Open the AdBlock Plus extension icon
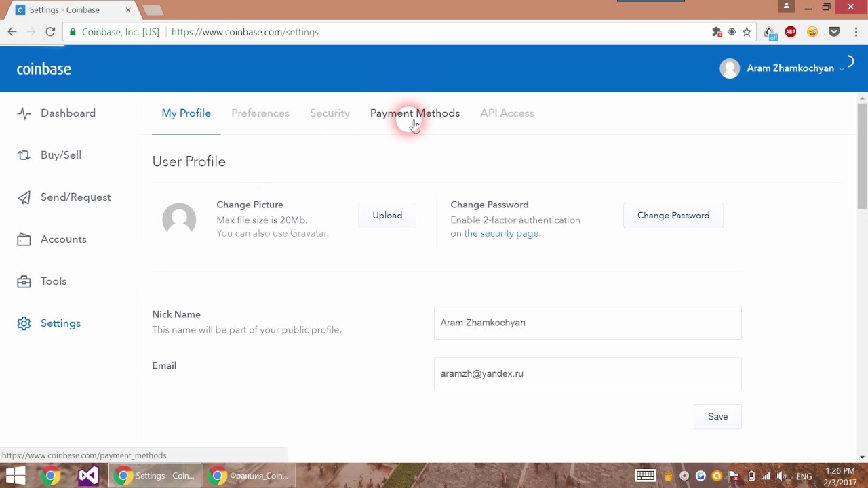This screenshot has height=488, width=868. click(x=791, y=32)
